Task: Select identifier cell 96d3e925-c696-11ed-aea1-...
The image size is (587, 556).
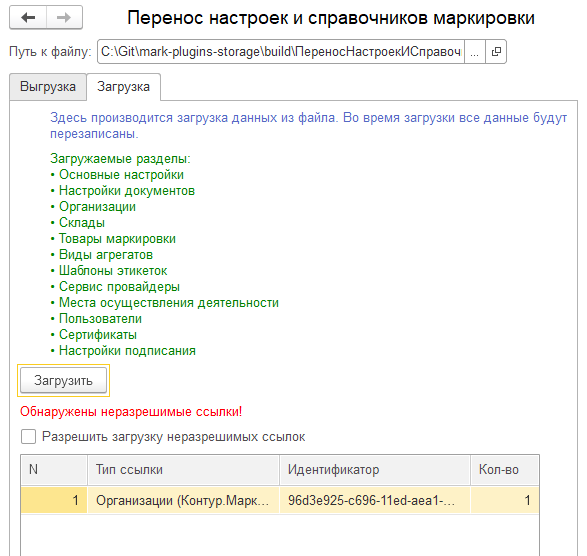Action: pyautogui.click(x=375, y=500)
